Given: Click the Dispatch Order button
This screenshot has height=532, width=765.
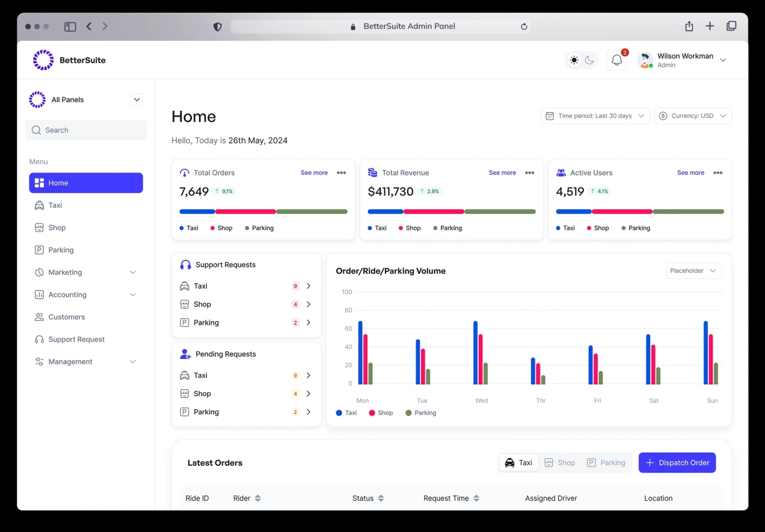Looking at the screenshot, I should point(677,463).
